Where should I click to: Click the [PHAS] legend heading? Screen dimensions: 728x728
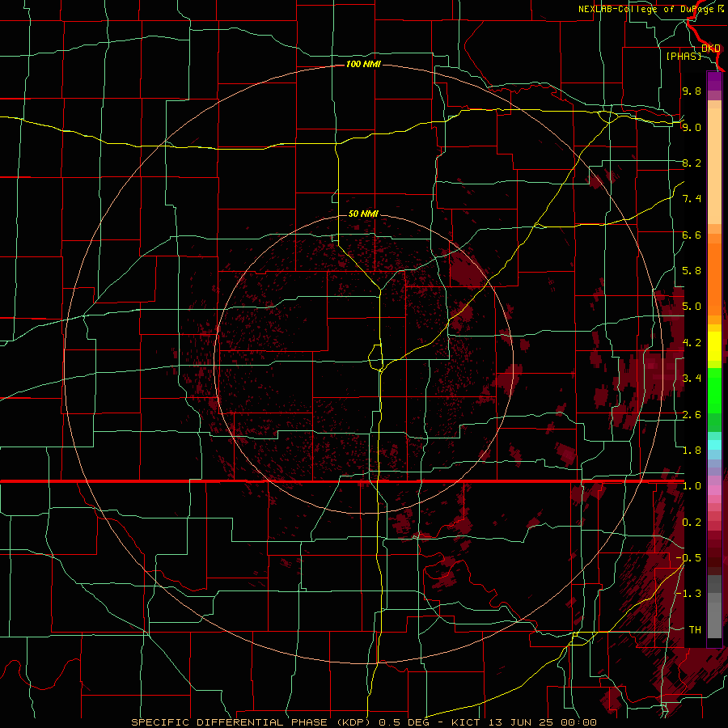pos(684,56)
